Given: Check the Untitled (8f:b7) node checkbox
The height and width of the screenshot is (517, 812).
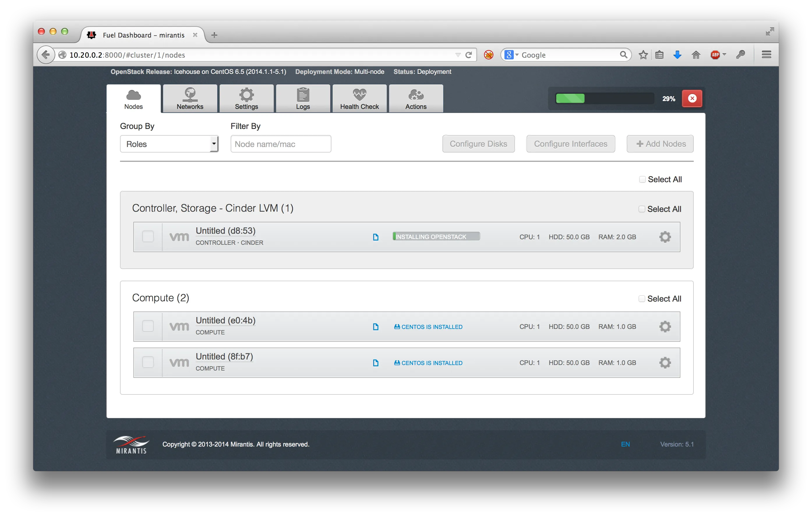Looking at the screenshot, I should [148, 362].
